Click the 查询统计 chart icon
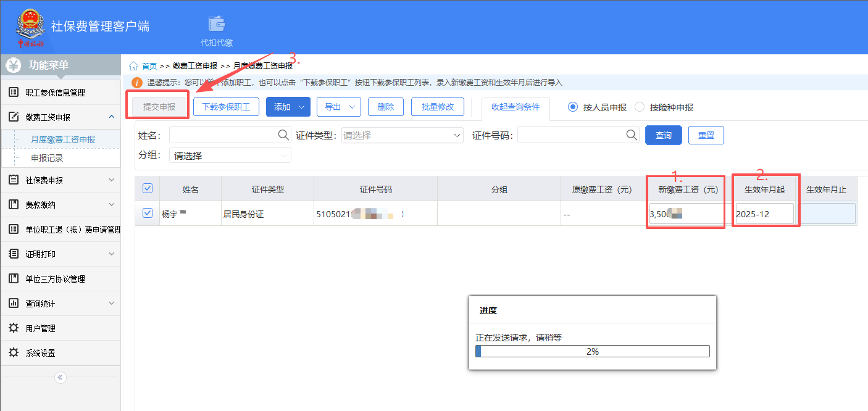Viewport: 868px width, 411px height. coord(13,304)
